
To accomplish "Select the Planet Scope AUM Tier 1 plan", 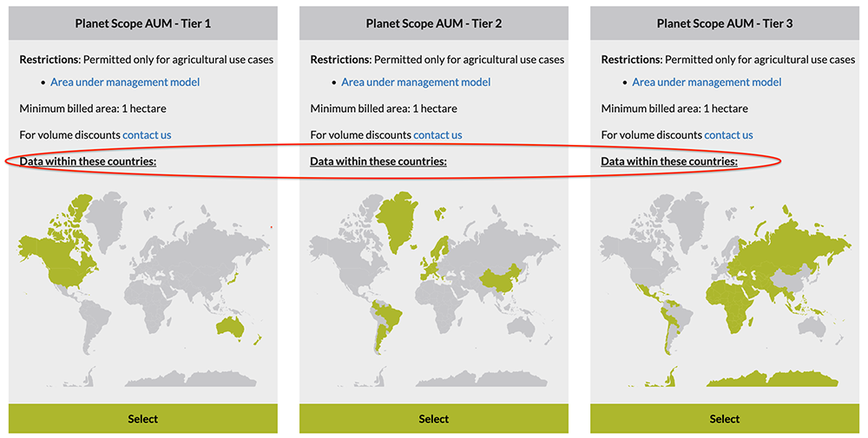I will tap(143, 419).
